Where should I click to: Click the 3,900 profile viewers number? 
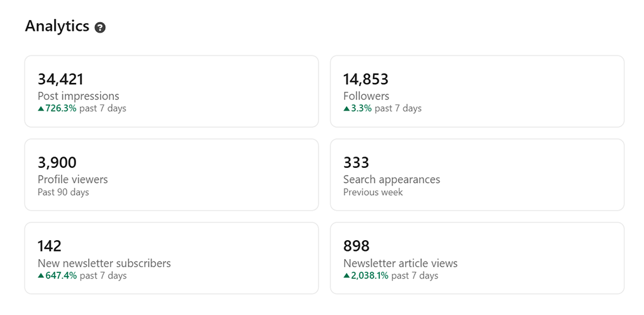click(x=57, y=163)
